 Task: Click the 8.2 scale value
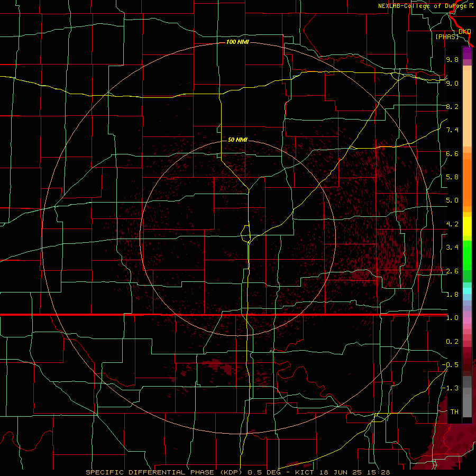point(452,106)
